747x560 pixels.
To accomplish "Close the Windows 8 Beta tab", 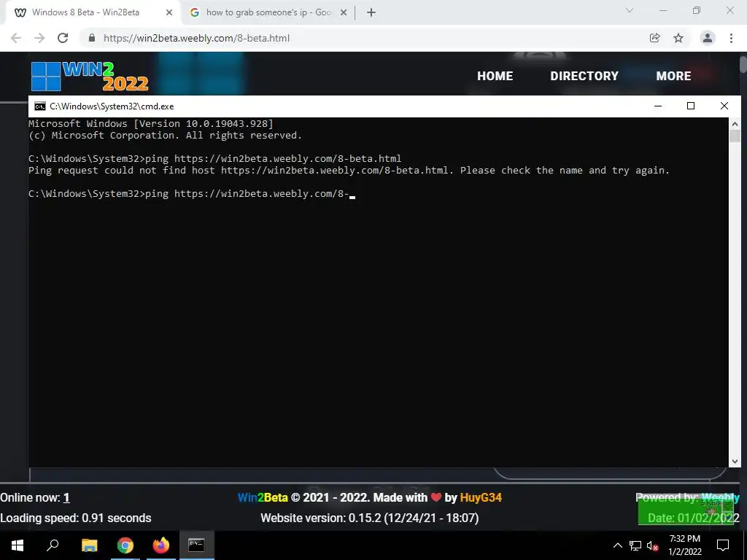I will click(169, 12).
